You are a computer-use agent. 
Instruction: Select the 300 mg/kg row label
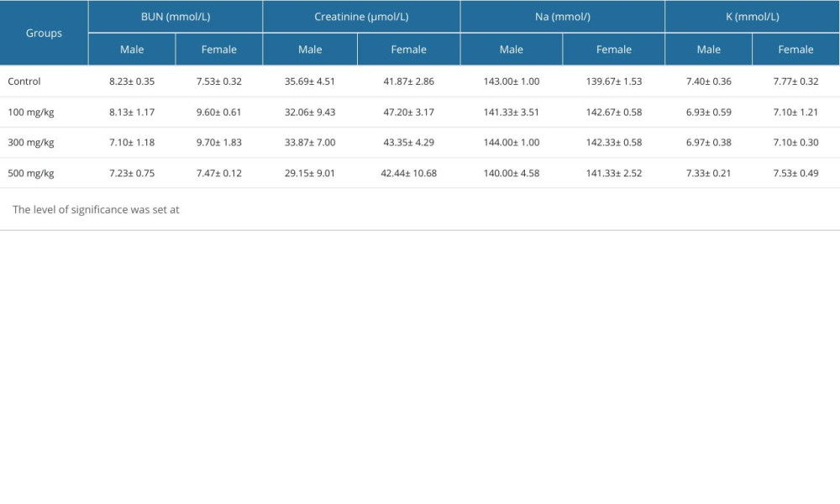pos(31,142)
